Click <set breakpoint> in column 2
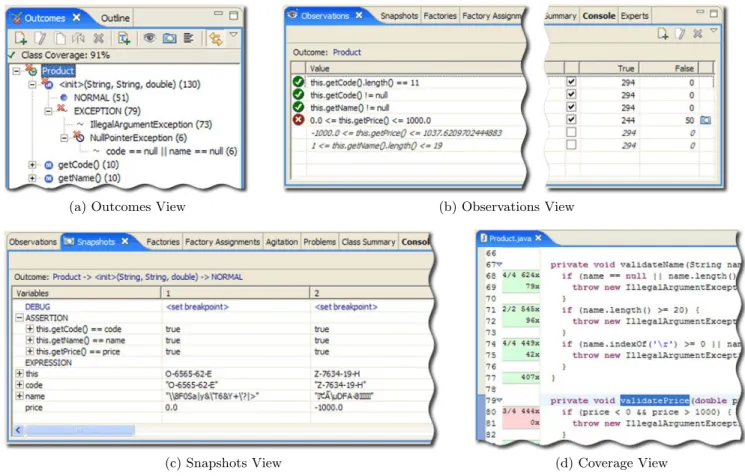745x476 pixels. pyautogui.click(x=346, y=307)
